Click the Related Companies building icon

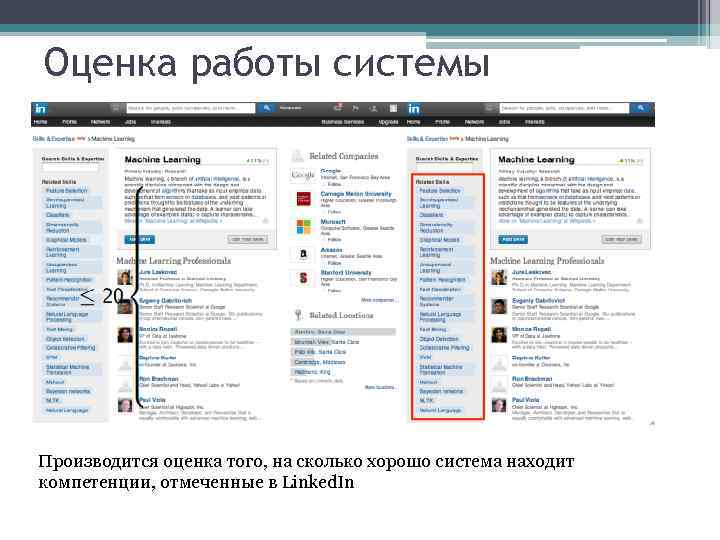click(298, 156)
